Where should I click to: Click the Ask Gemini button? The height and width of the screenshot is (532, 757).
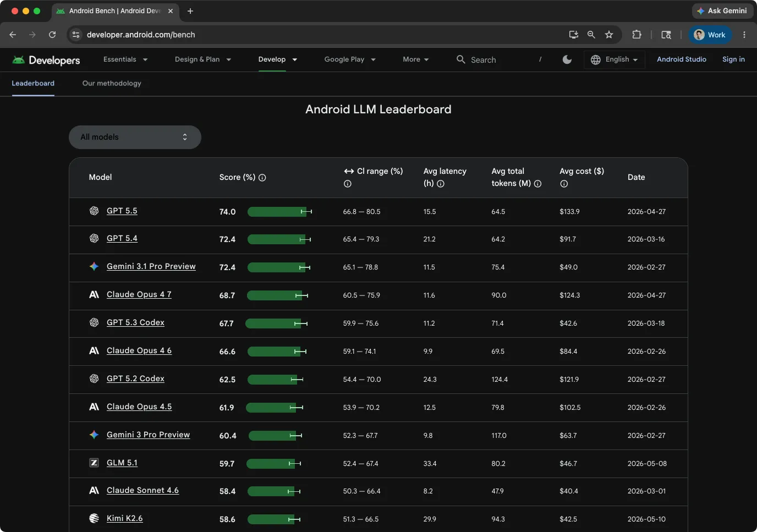pos(722,11)
